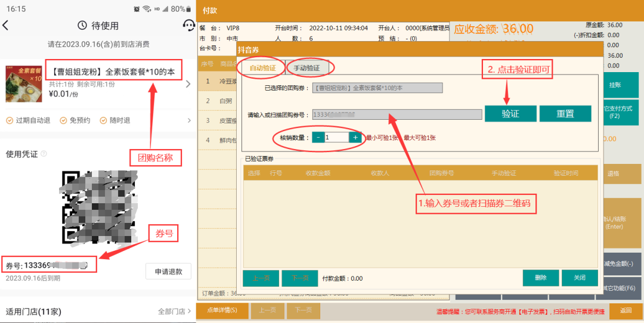Open customer service headset icon
Viewport: 644px width, 323px height.
point(188,25)
